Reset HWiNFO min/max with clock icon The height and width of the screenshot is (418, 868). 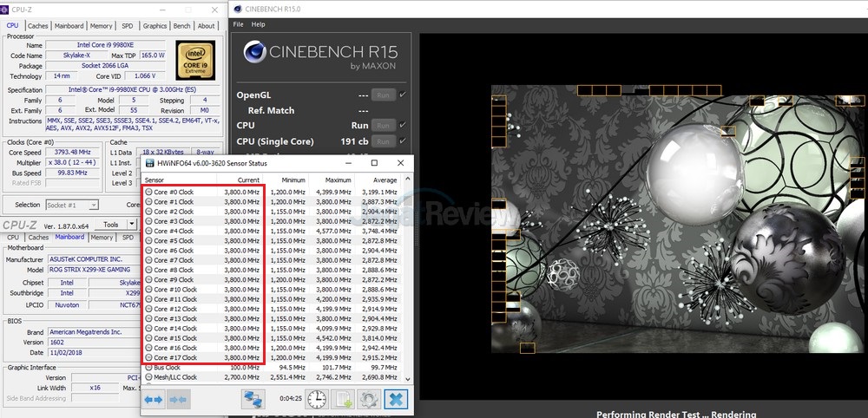pyautogui.click(x=317, y=399)
